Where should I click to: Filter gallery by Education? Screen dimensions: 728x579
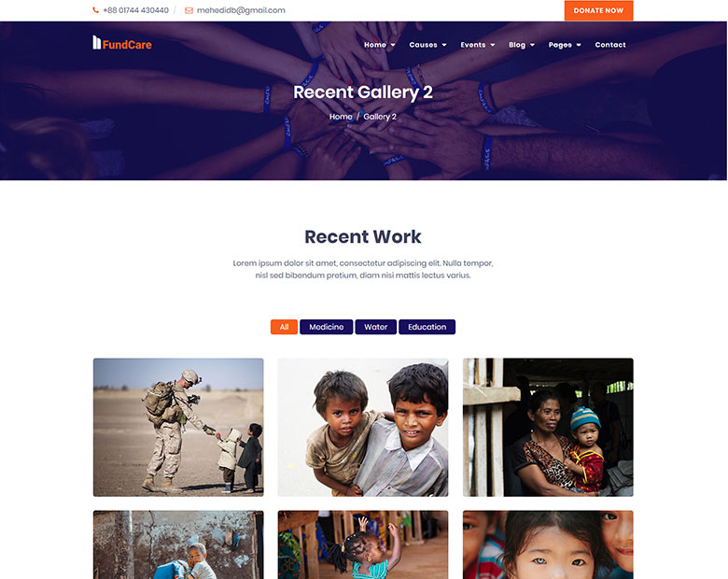[x=427, y=327]
